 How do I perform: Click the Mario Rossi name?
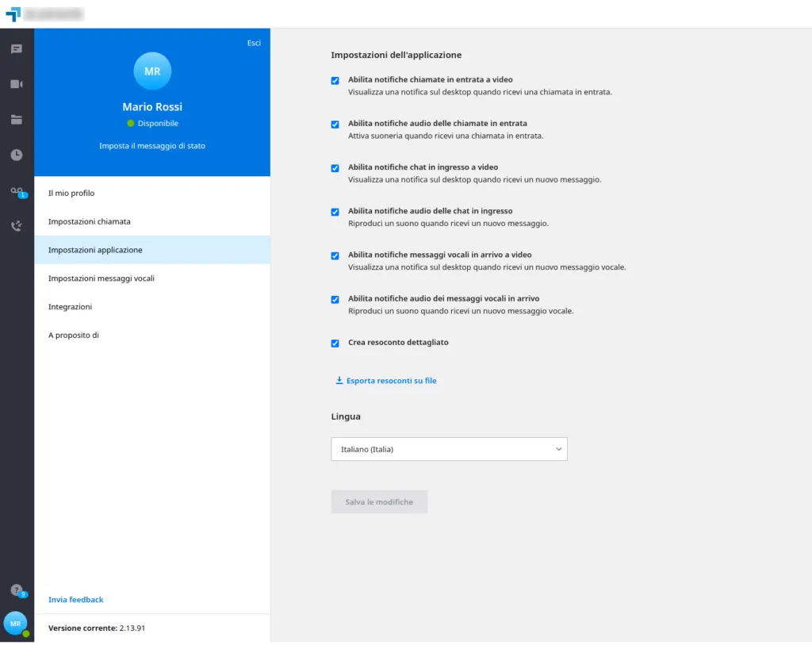point(152,107)
